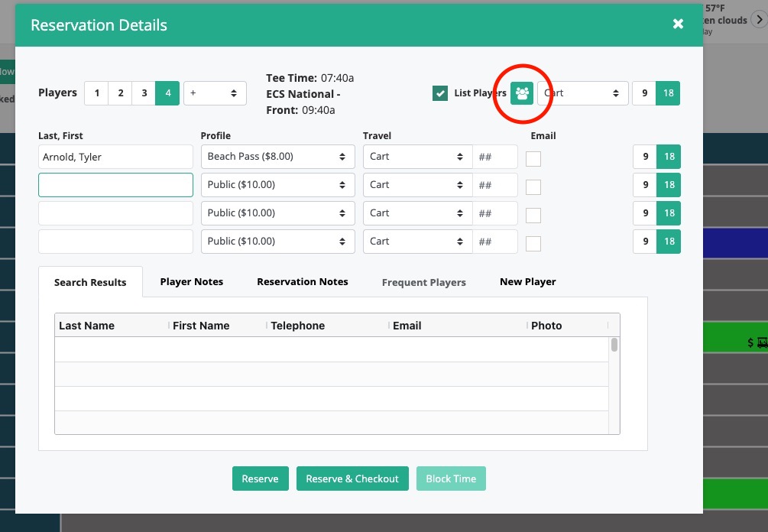
Task: Check Email box for second player row
Action: [533, 187]
